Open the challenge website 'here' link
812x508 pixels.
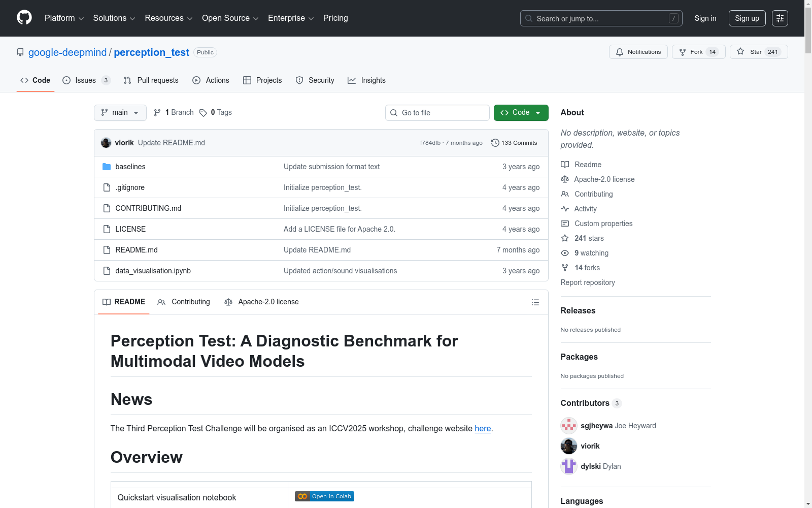tap(483, 429)
